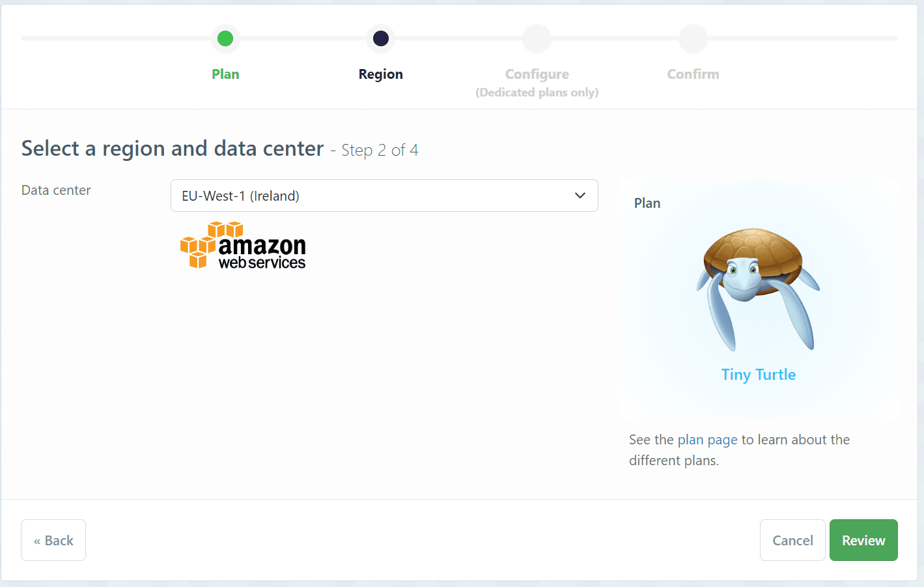Open the Data center dropdown
The image size is (924, 587).
click(x=384, y=195)
